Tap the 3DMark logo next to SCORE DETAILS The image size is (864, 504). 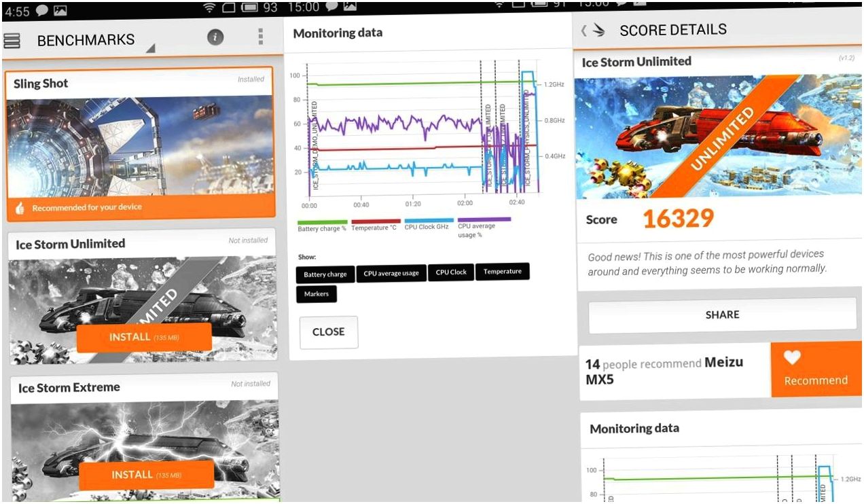coord(598,30)
